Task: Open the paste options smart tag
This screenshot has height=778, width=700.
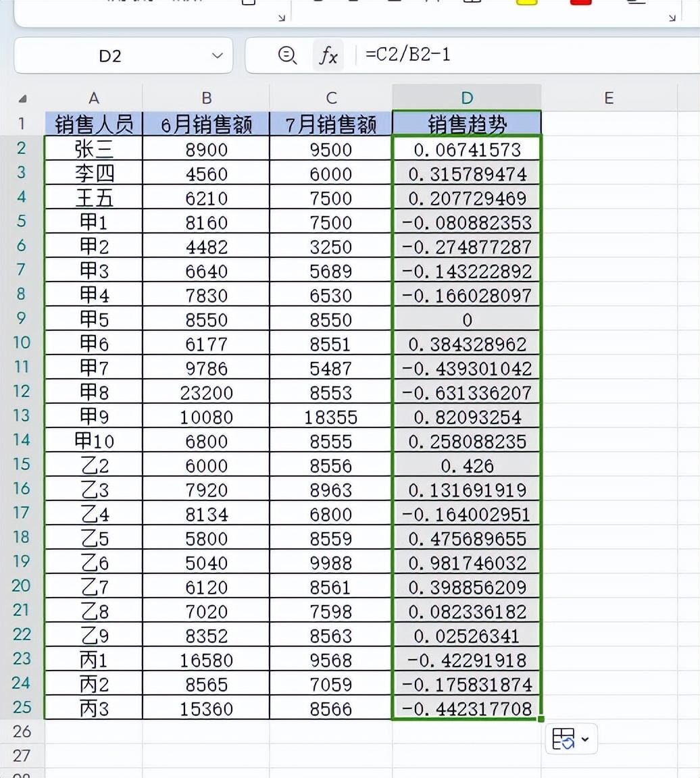Action: 571,740
